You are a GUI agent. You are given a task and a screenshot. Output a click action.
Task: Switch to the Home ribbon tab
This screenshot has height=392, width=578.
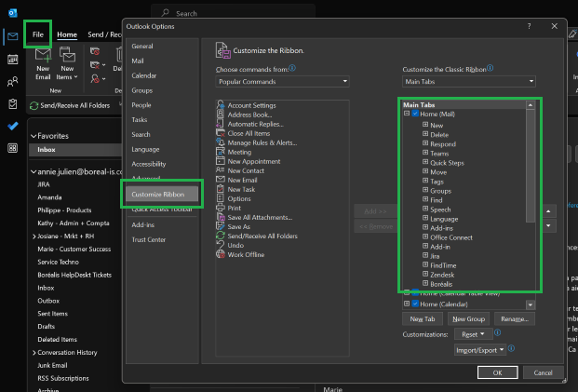[67, 34]
